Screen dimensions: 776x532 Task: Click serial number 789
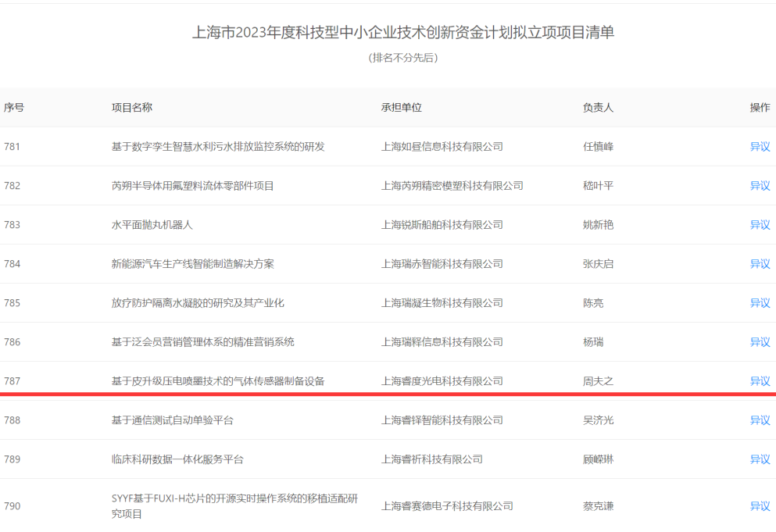pos(12,459)
